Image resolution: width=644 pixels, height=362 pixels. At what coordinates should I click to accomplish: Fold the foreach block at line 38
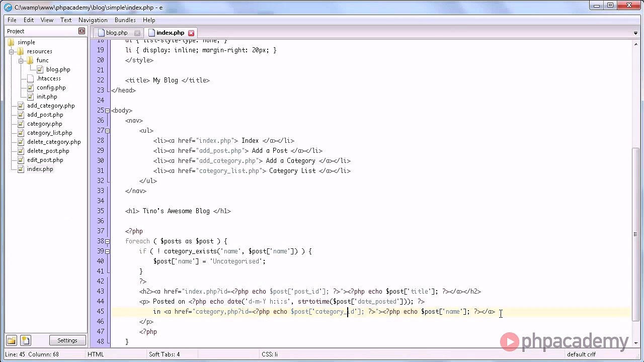pos(107,241)
